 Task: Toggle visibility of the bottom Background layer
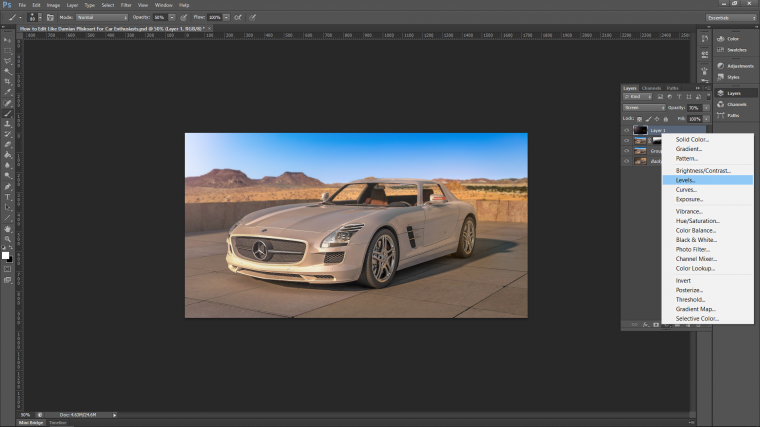coord(626,161)
